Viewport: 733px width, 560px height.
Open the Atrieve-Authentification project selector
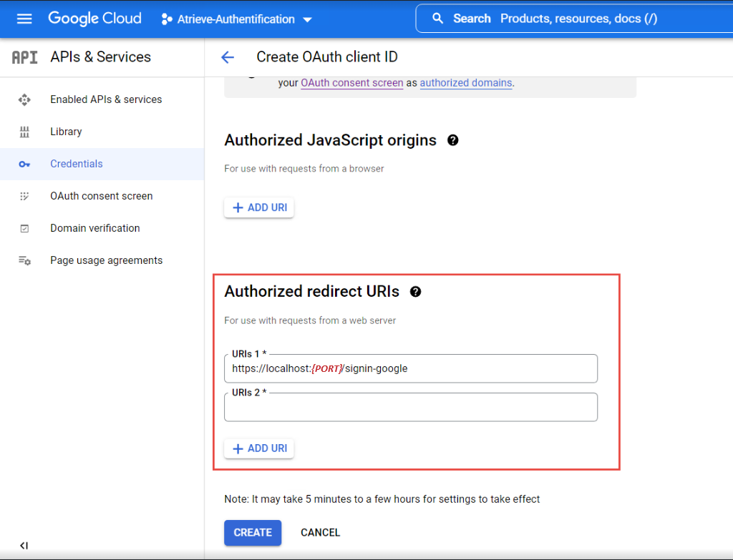pyautogui.click(x=237, y=19)
